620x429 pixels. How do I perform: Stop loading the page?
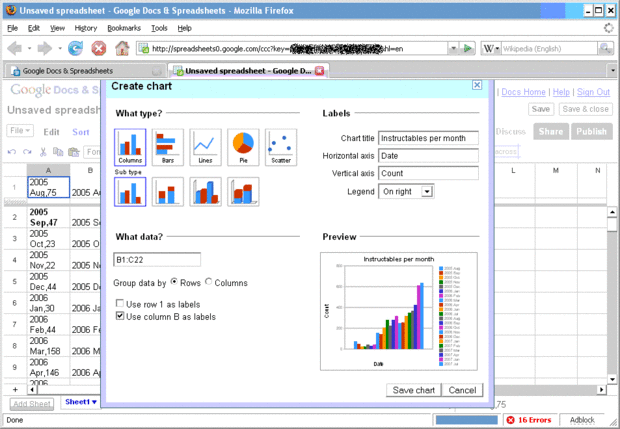tap(98, 49)
